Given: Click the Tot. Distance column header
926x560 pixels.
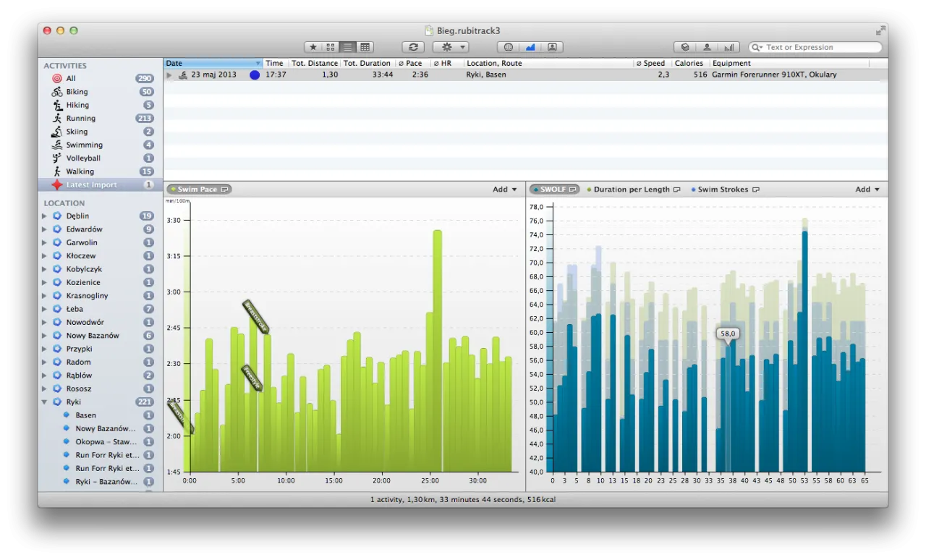Looking at the screenshot, I should click(314, 64).
